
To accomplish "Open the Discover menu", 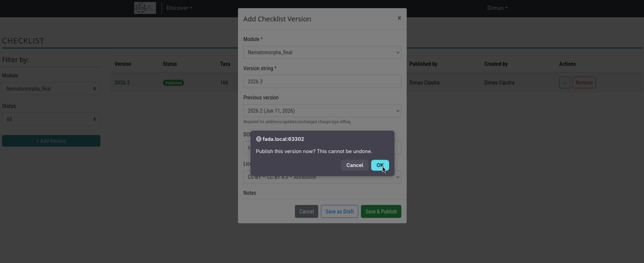I will click(179, 8).
